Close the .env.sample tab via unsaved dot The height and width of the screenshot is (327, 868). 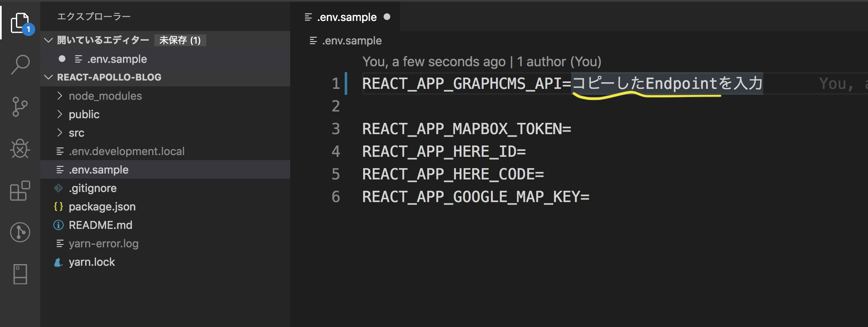pyautogui.click(x=387, y=17)
